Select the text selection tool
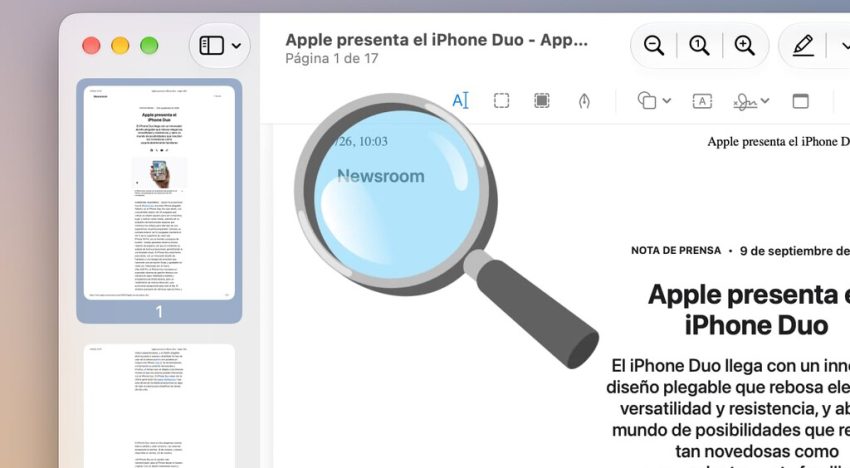 pos(460,100)
